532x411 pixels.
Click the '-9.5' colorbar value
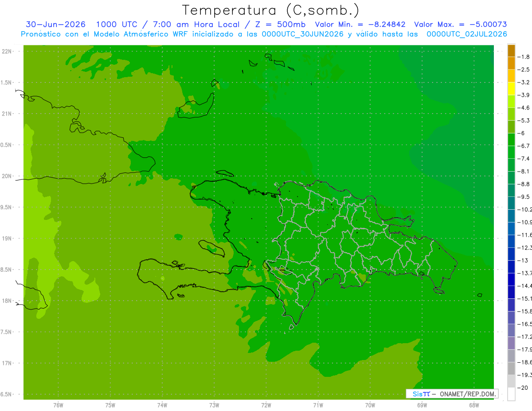pos(524,197)
